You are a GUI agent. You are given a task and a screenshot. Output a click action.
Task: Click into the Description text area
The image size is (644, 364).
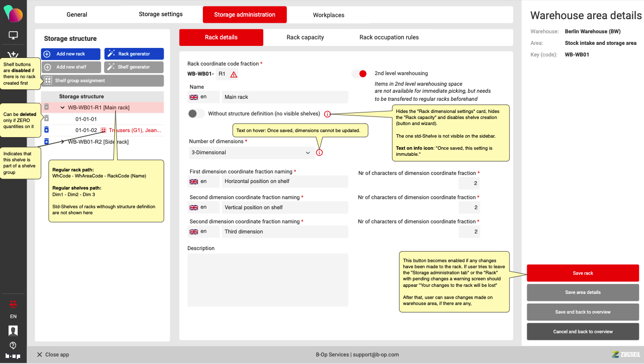point(267,280)
